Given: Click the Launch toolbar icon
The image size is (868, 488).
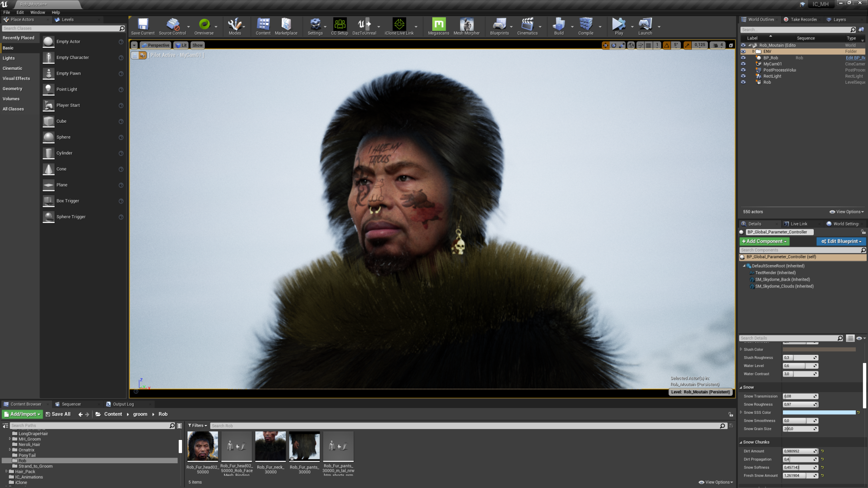Looking at the screenshot, I should coord(645,26).
